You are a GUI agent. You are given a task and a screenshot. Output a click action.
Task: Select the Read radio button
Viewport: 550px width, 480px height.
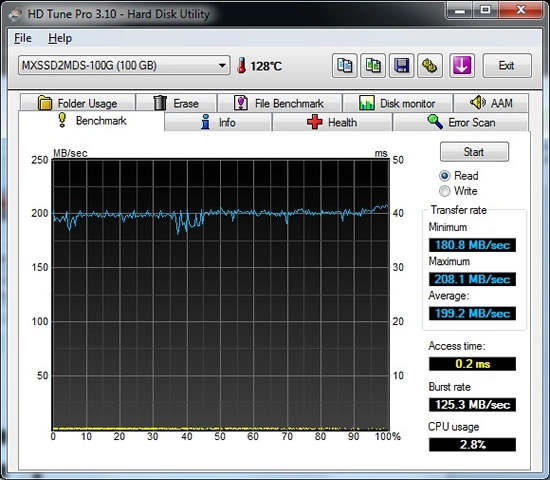[x=444, y=175]
